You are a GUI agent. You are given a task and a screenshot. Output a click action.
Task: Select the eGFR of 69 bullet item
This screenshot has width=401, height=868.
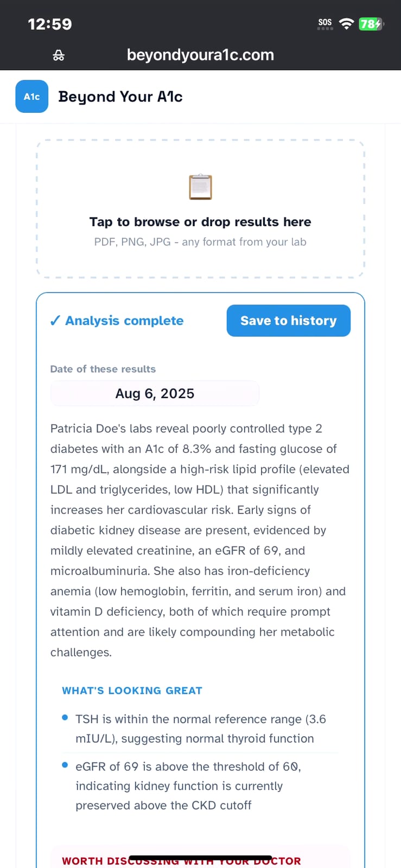click(x=200, y=786)
